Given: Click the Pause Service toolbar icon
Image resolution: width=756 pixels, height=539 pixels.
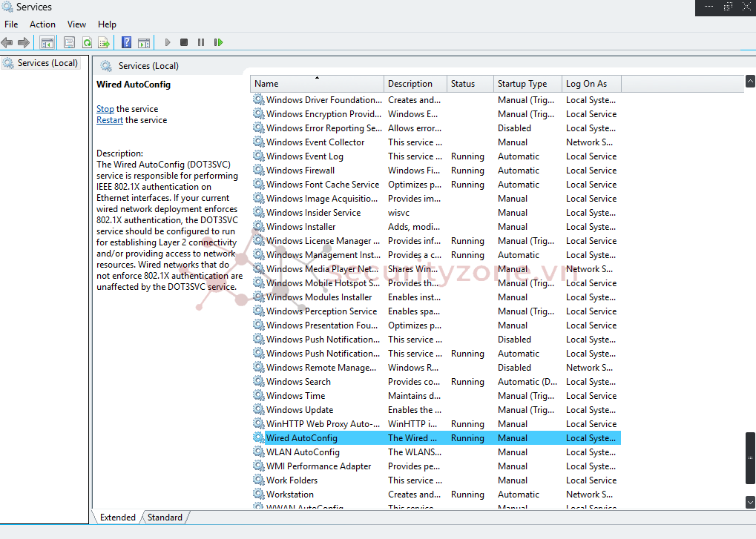Looking at the screenshot, I should click(201, 43).
